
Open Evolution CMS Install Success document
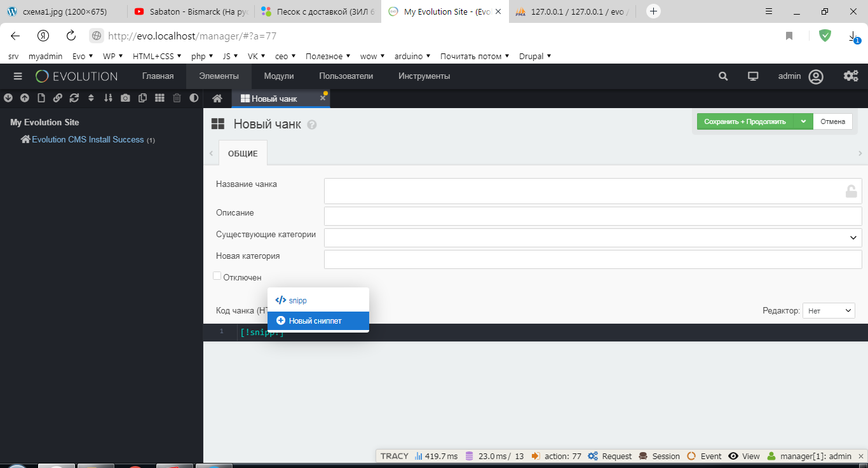88,139
